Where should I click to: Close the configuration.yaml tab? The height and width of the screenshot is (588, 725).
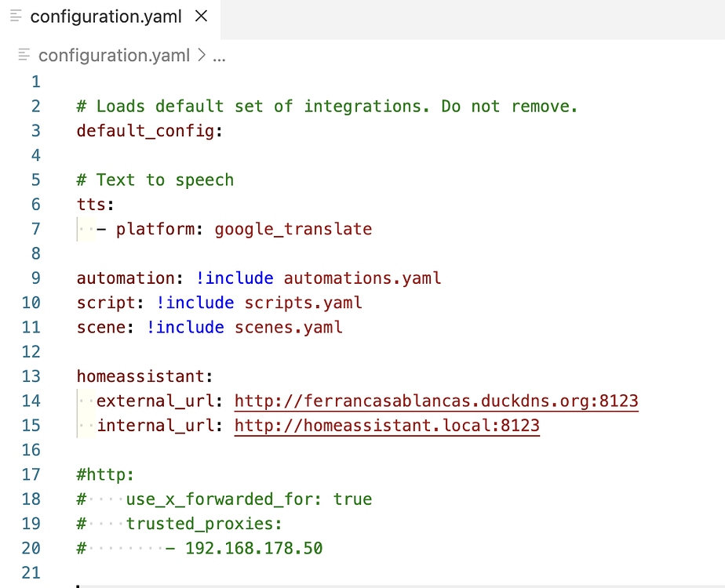click(201, 16)
